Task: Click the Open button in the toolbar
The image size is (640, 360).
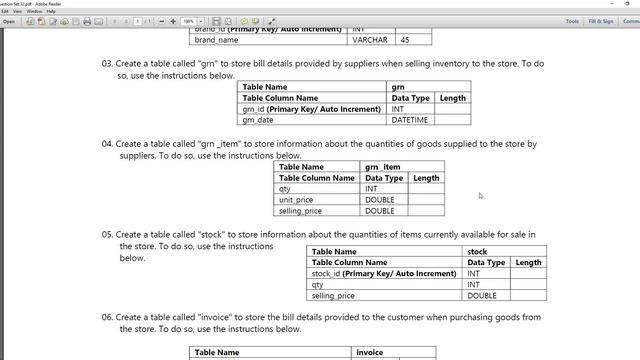Action: (9, 21)
